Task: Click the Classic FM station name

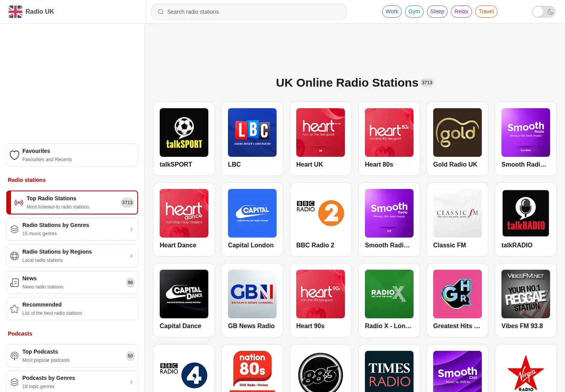Action: coord(450,245)
